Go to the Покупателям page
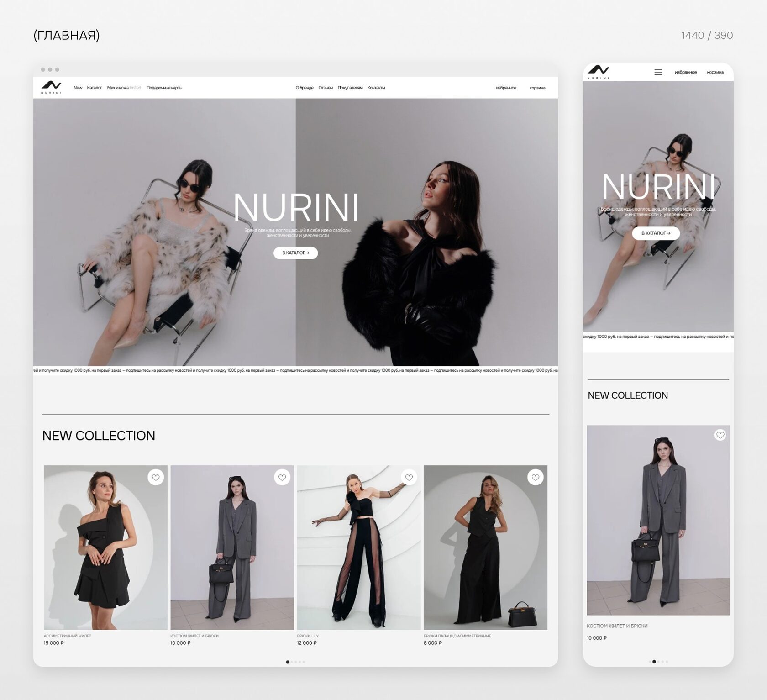Screen dimensions: 767x700 point(350,88)
